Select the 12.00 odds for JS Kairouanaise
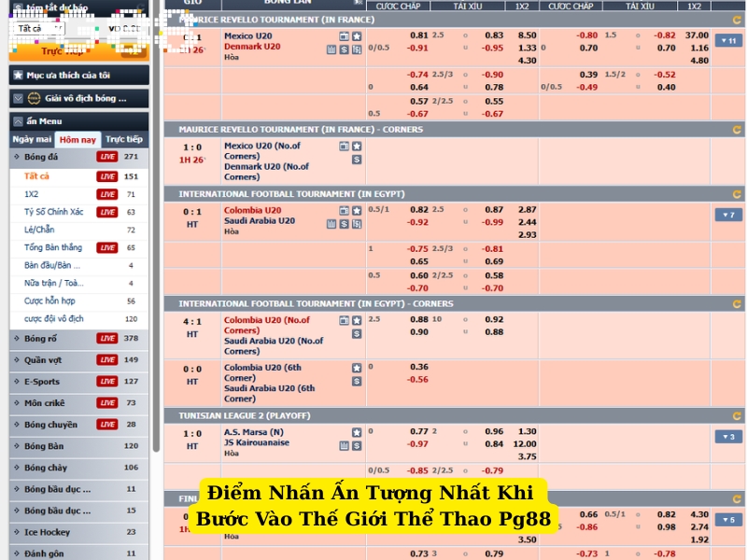 (x=525, y=444)
